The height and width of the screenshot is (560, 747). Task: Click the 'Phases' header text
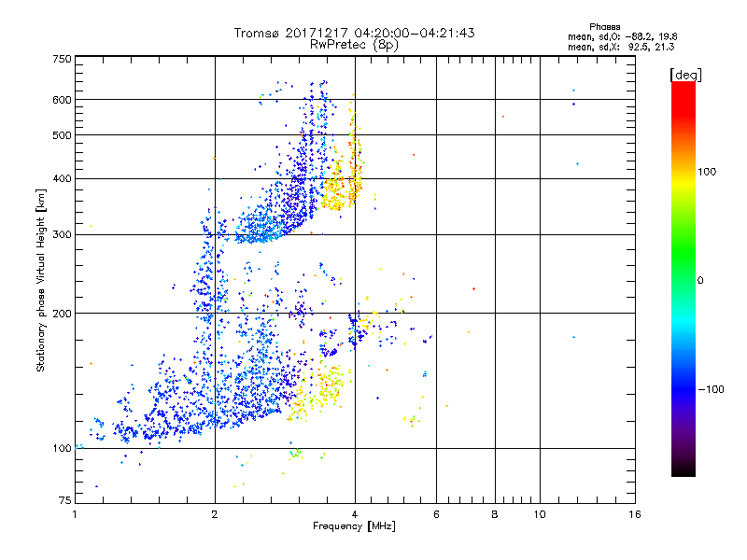(604, 27)
